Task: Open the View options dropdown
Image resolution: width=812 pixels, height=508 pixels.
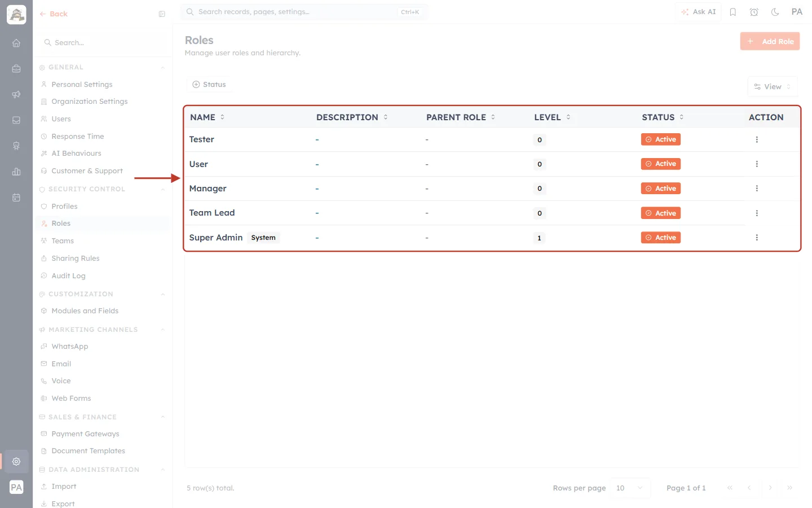Action: click(x=773, y=86)
